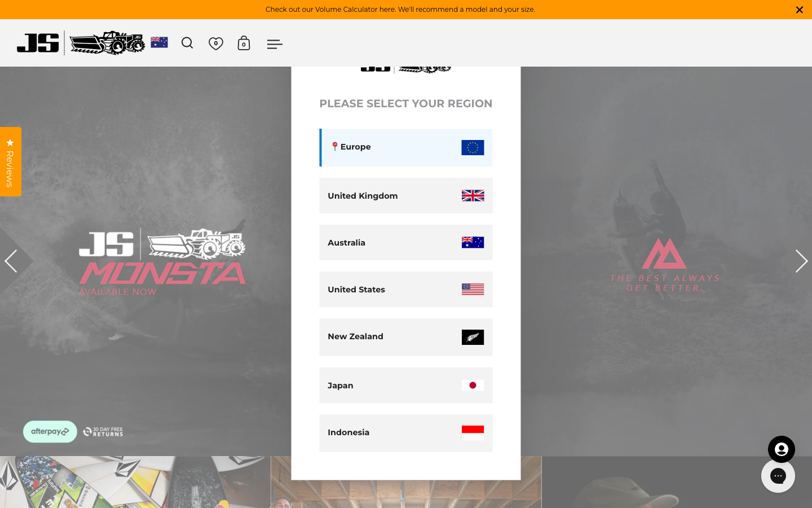Click the JS tractor logo in the header

click(107, 43)
